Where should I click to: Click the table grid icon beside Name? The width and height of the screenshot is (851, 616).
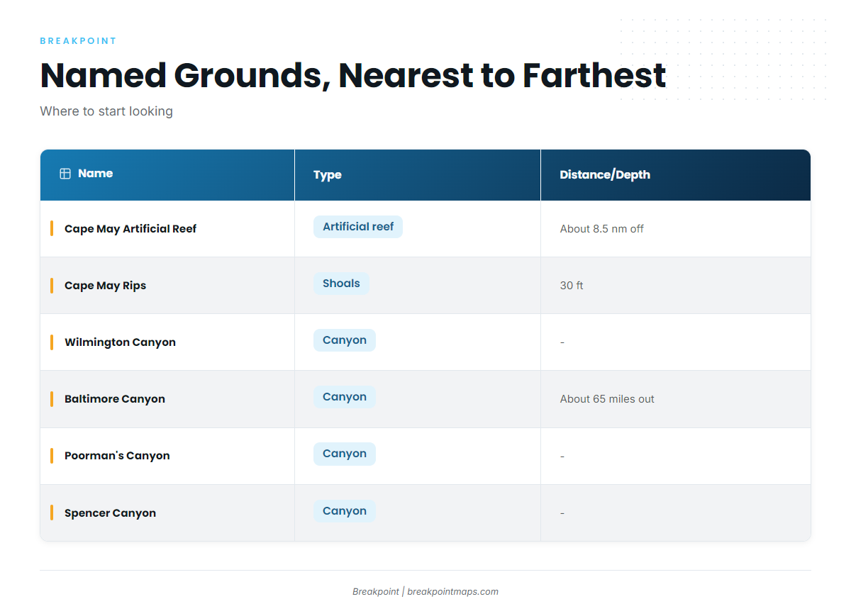(65, 174)
